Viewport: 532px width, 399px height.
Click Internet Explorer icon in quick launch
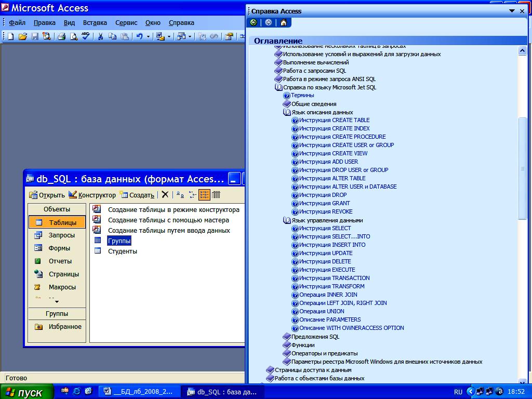point(77,391)
